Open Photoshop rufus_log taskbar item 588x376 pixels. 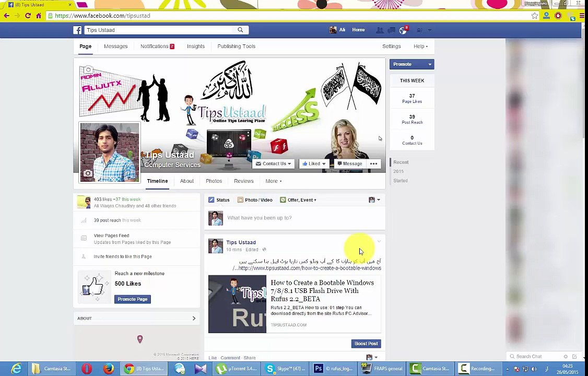point(333,369)
